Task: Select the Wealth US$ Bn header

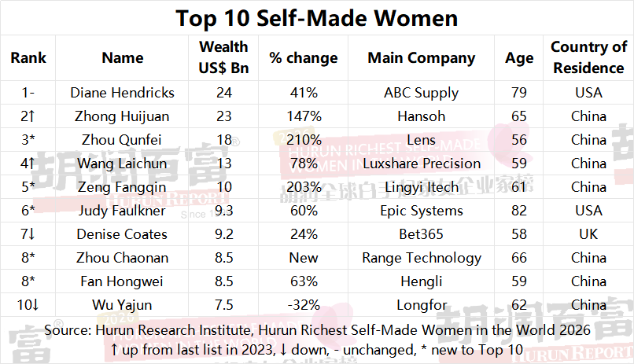Action: (x=224, y=57)
